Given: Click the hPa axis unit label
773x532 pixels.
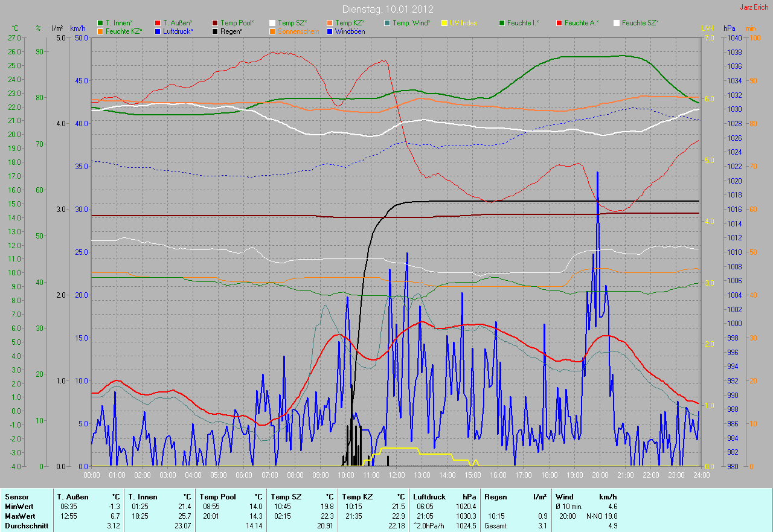Looking at the screenshot, I should tap(730, 28).
